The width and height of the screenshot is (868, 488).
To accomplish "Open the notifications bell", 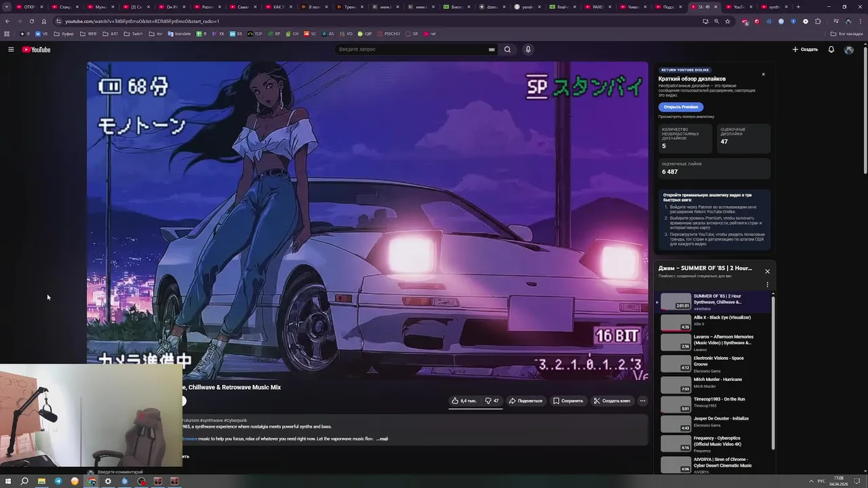I will [x=831, y=49].
